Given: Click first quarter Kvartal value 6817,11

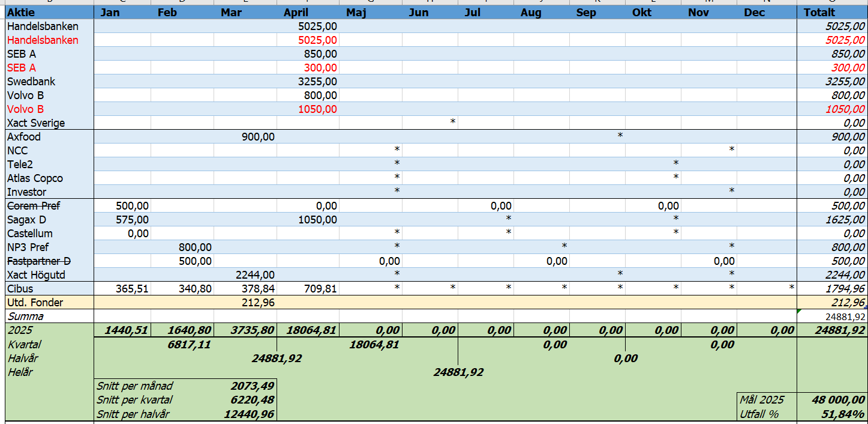Looking at the screenshot, I should point(190,345).
